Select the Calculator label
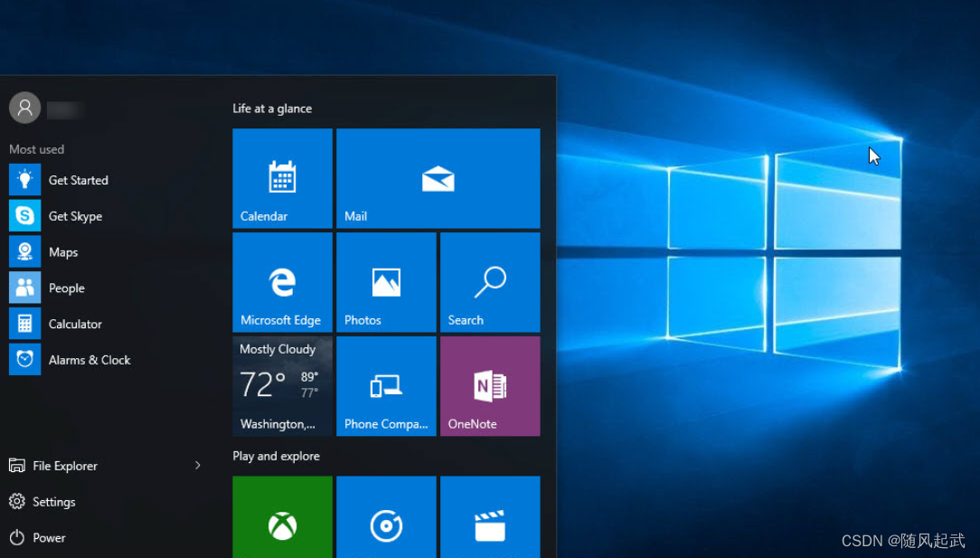Image resolution: width=980 pixels, height=558 pixels. pyautogui.click(x=75, y=324)
